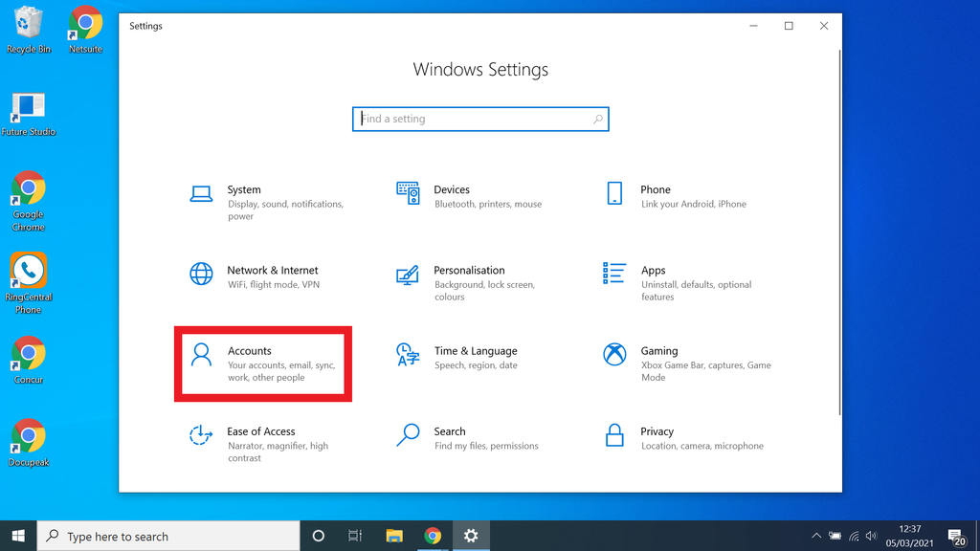
Task: Open the Start menu
Action: [x=17, y=536]
